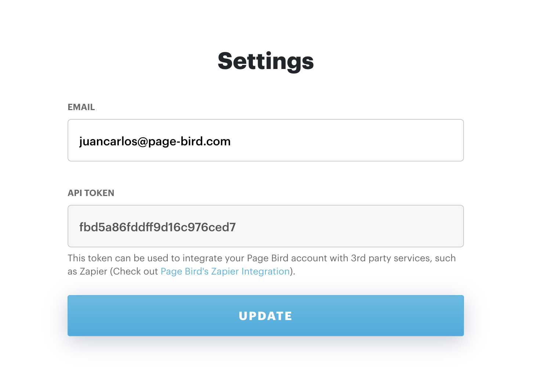The height and width of the screenshot is (392, 555).
Task: Click the helper text starting "This token"
Action: 261,265
